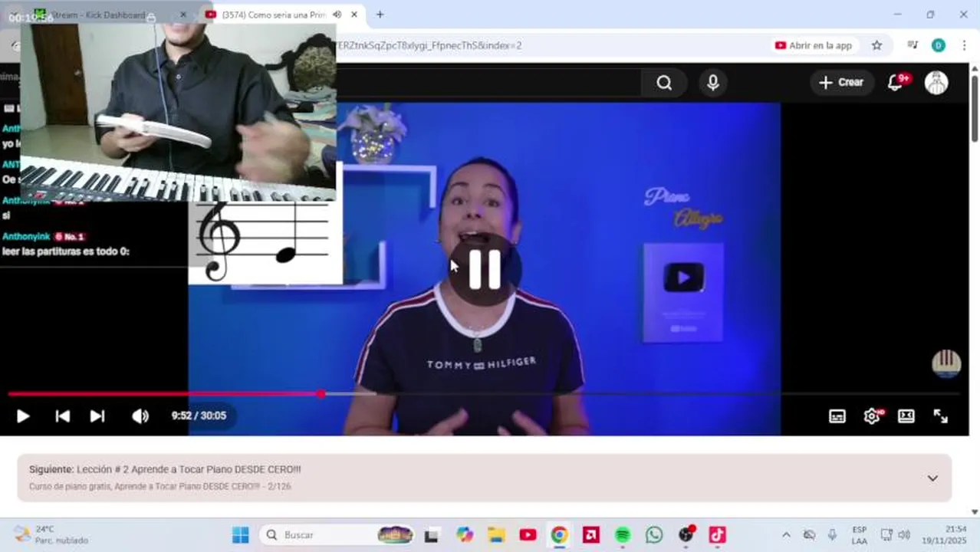Open Windows Start menu

[240, 534]
